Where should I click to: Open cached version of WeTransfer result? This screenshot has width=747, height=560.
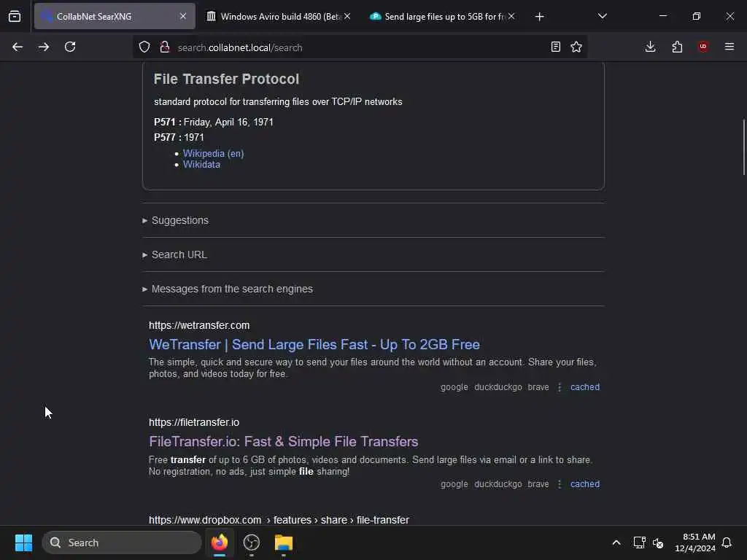585,387
